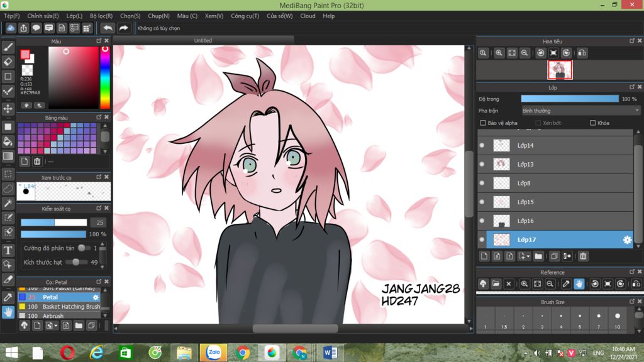Click the Navigator preview thumbnail
644x362 pixels.
coord(559,70)
